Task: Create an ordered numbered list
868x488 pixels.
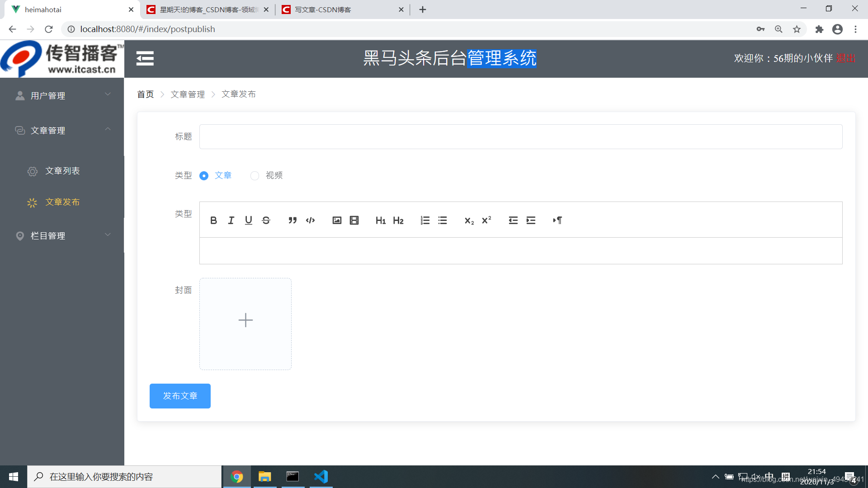Action: pyautogui.click(x=425, y=220)
